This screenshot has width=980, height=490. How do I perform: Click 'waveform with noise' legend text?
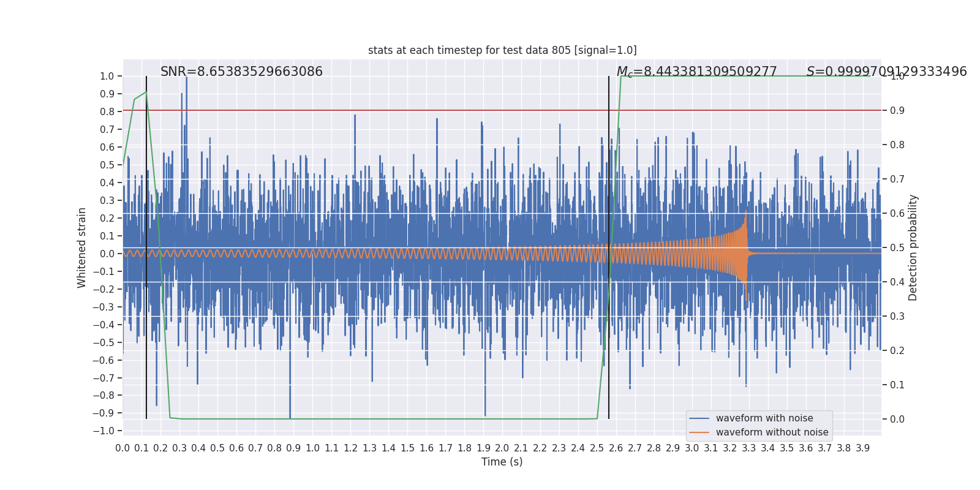point(764,418)
